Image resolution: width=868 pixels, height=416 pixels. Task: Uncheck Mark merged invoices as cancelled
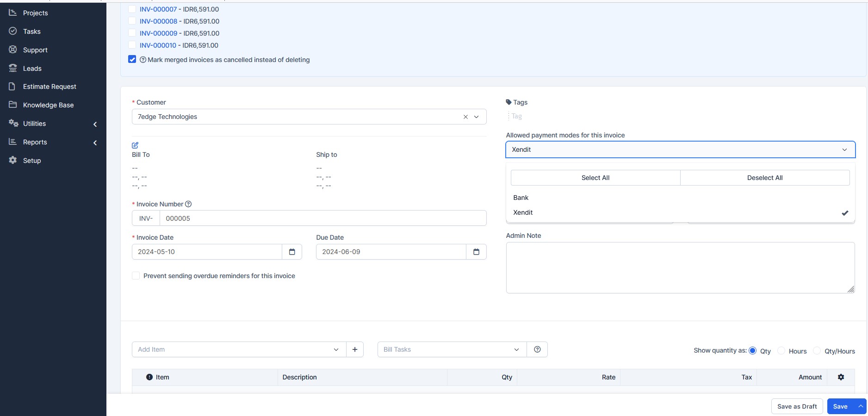(132, 59)
